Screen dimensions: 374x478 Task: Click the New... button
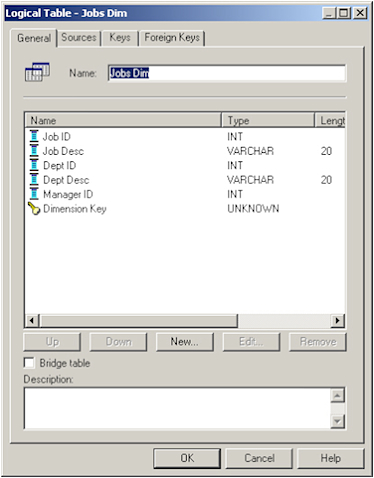coord(184,342)
